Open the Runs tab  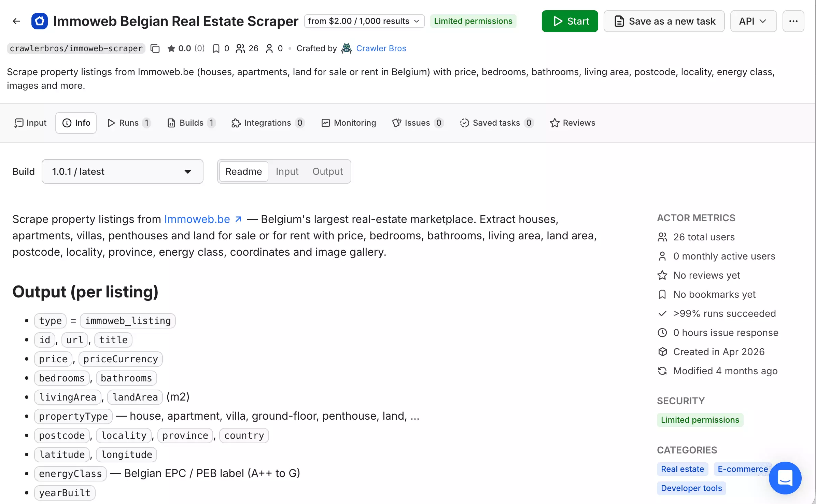(x=129, y=123)
